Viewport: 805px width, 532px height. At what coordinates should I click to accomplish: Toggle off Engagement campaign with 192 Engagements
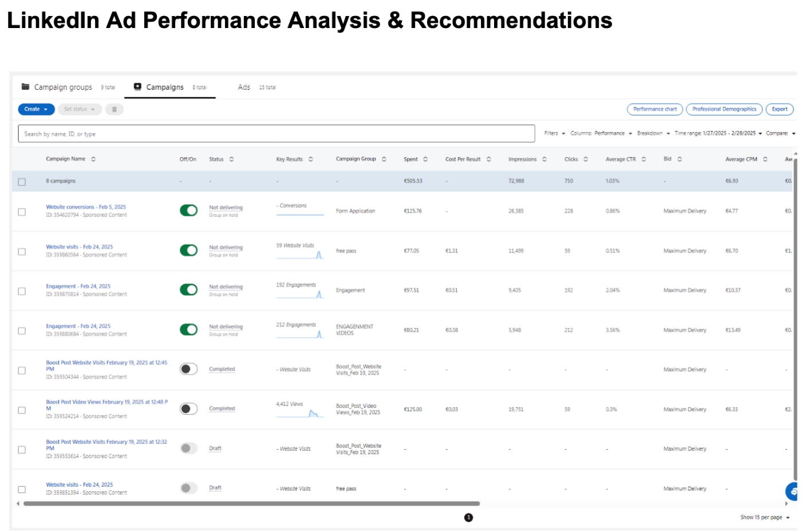pyautogui.click(x=188, y=289)
